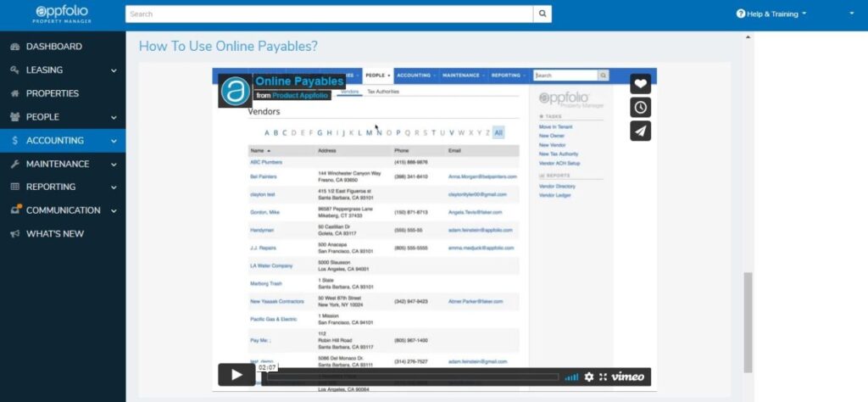Click the page's vertical scrollbar thumb
Screen dimensions: 868x402
748,321
